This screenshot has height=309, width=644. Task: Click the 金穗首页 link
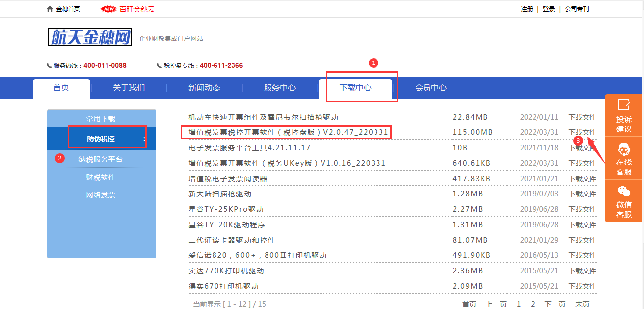click(x=68, y=9)
